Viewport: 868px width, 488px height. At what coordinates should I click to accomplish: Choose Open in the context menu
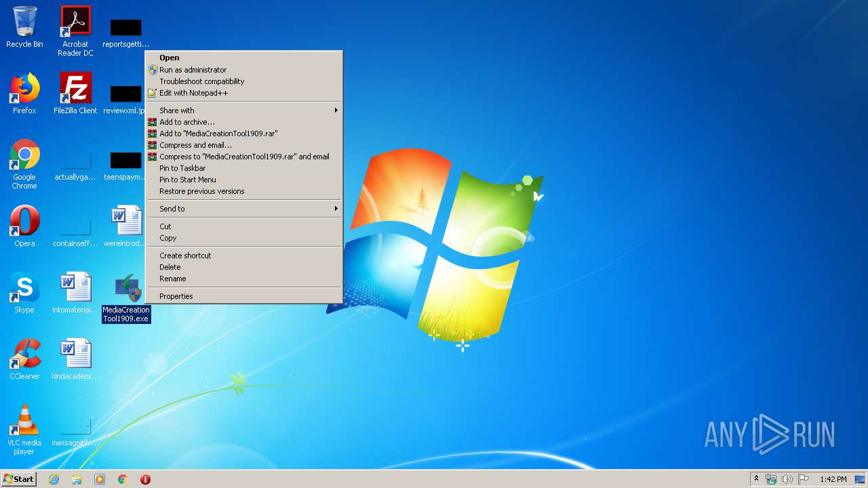(244, 58)
